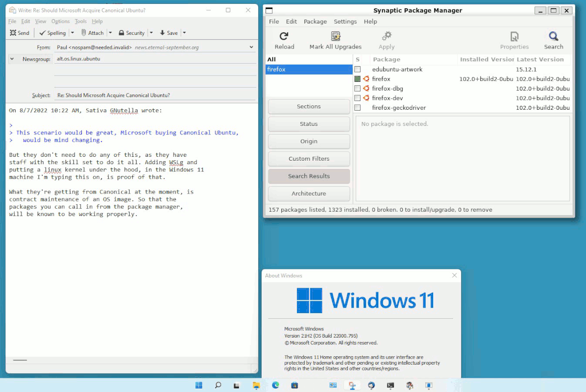Image resolution: width=586 pixels, height=392 pixels.
Task: Open the terminal icon on the taskbar
Action: point(391,385)
